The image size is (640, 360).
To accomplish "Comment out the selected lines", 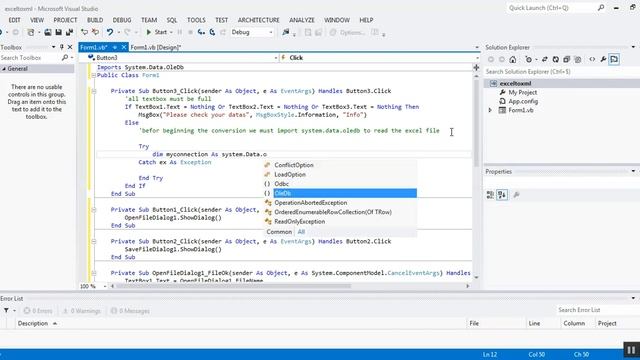I will click(x=84, y=32).
